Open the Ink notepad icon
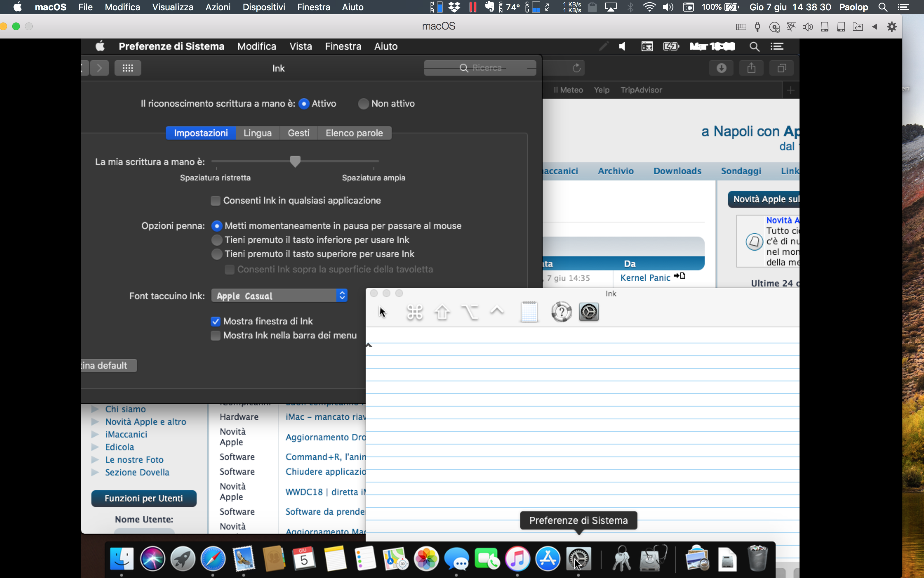Viewport: 924px width, 578px height. coord(529,312)
